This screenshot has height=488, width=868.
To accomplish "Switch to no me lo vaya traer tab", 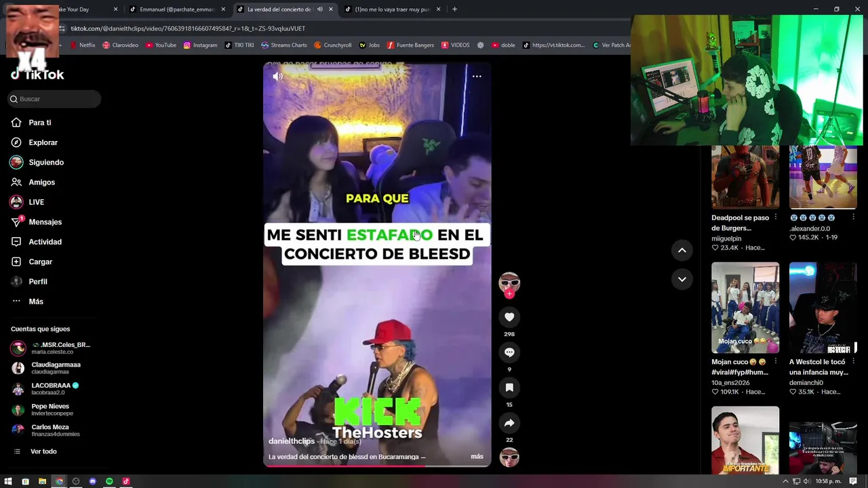I will tap(392, 9).
